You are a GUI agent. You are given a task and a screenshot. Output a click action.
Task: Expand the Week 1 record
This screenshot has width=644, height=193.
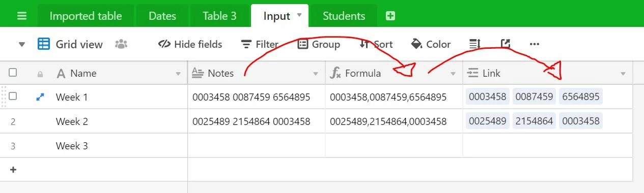pyautogui.click(x=40, y=96)
